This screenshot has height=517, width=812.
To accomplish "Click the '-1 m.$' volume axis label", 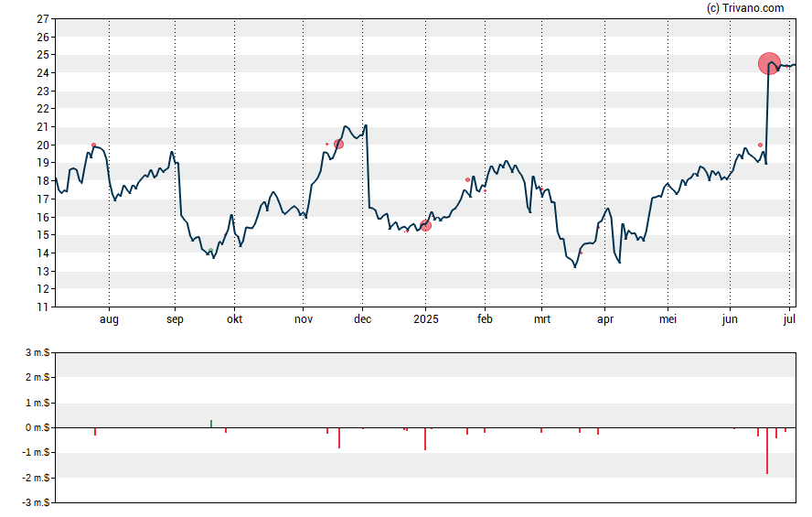I will tap(37, 453).
